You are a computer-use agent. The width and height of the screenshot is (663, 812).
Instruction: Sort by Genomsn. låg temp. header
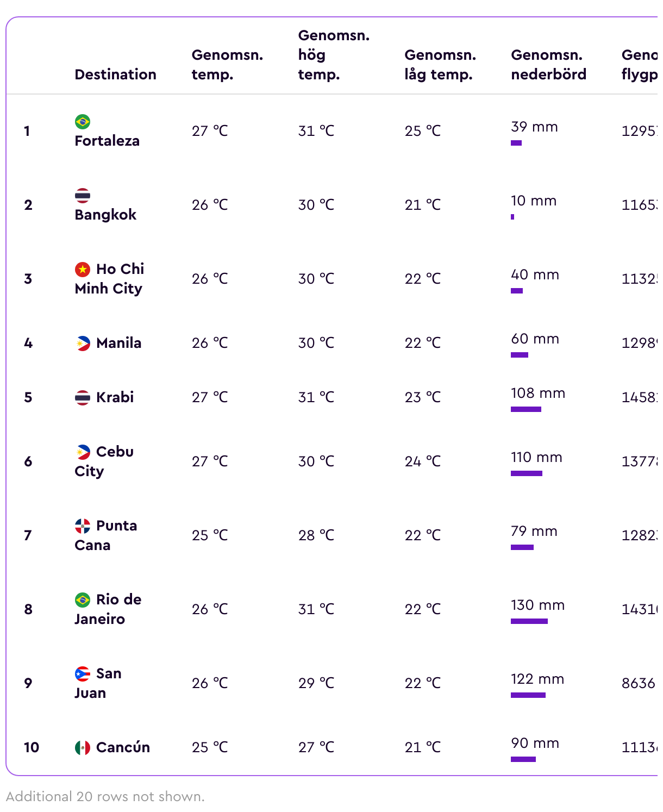tap(440, 65)
